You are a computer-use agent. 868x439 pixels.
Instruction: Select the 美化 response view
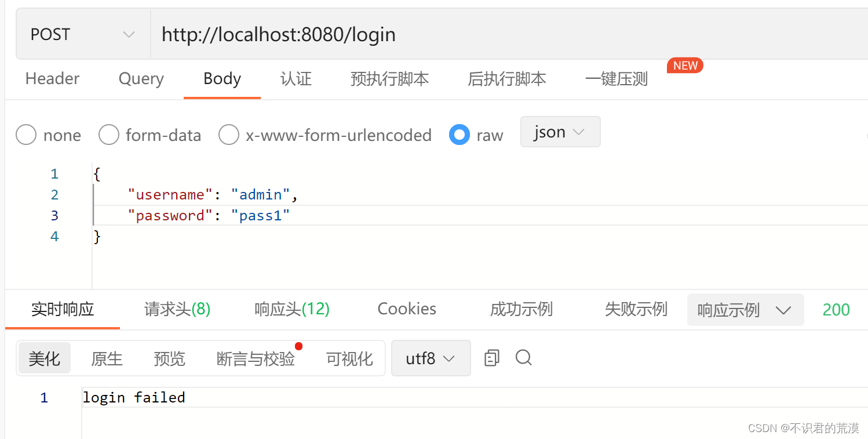click(x=45, y=358)
